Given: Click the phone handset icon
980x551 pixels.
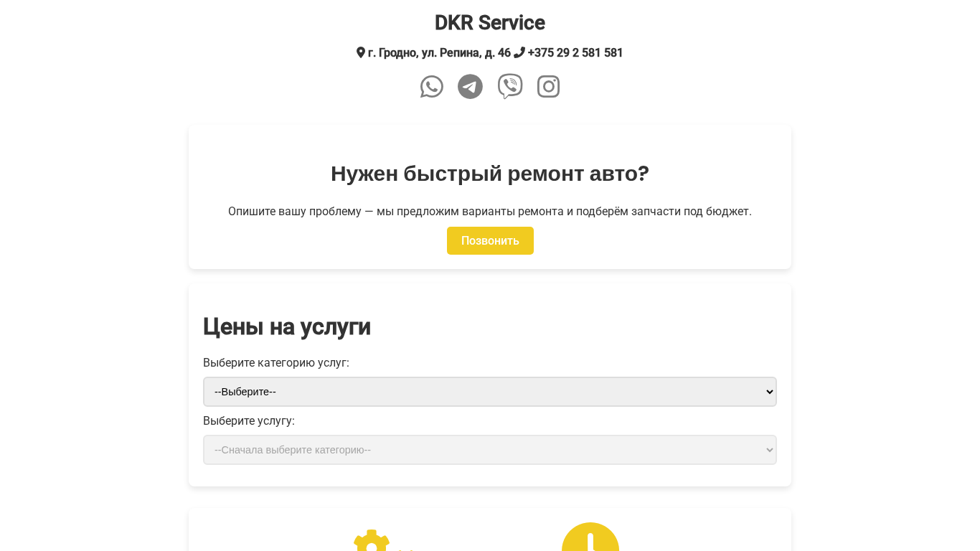Looking at the screenshot, I should tap(519, 52).
